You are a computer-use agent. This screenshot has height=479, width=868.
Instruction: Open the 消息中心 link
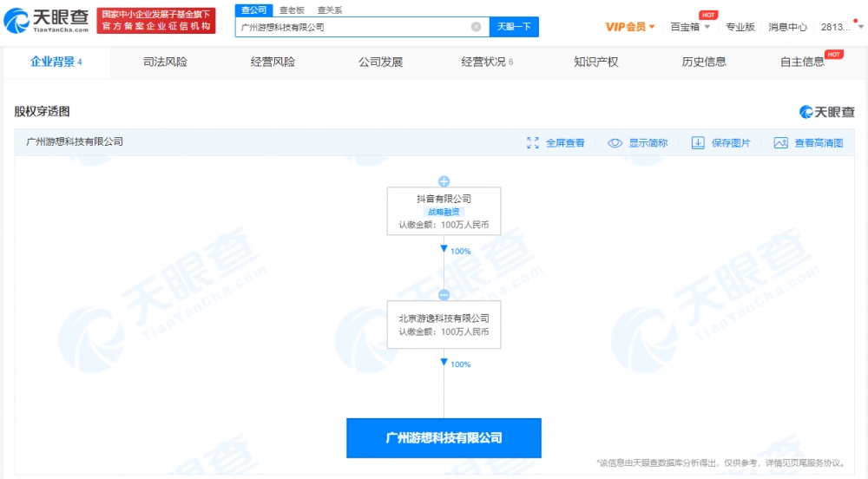click(788, 27)
